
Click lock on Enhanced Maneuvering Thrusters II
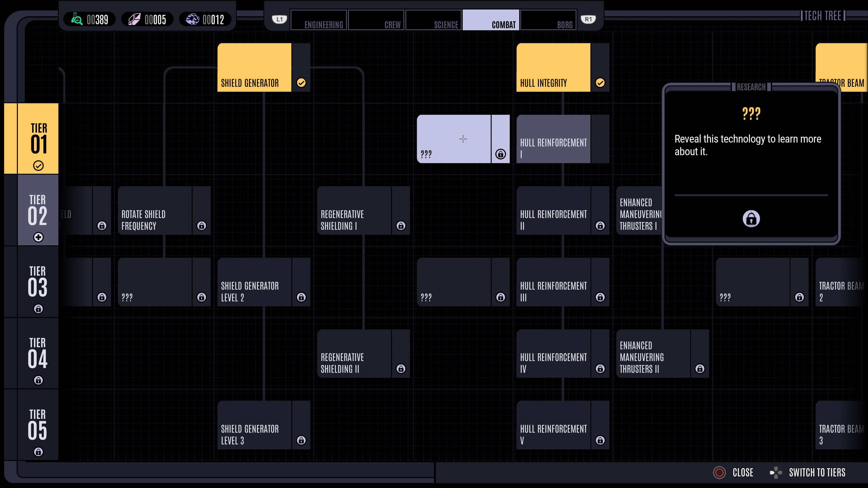700,369
